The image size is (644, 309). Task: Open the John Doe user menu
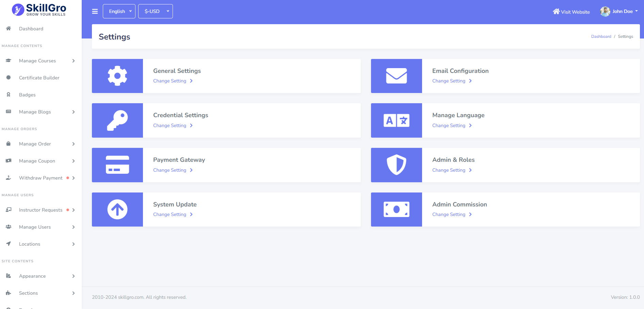click(619, 11)
